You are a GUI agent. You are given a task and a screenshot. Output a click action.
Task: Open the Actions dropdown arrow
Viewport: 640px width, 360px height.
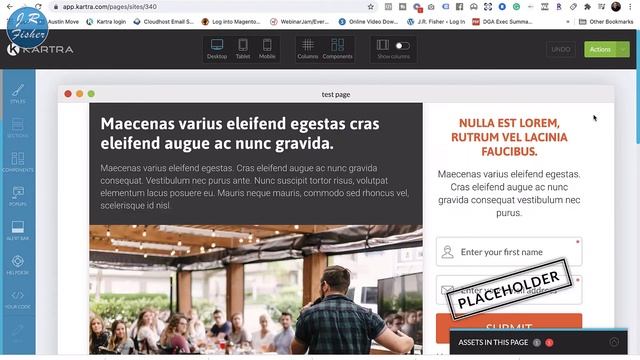623,49
